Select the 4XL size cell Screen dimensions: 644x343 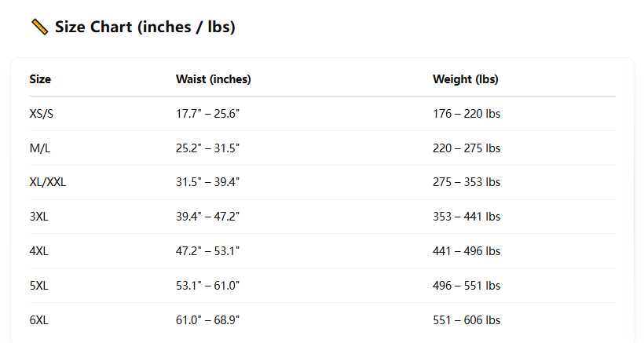[x=39, y=251]
